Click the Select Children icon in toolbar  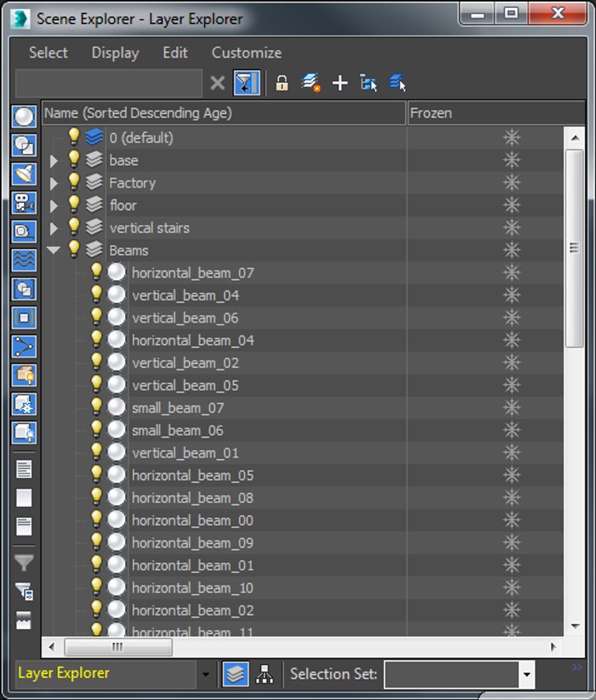point(368,83)
